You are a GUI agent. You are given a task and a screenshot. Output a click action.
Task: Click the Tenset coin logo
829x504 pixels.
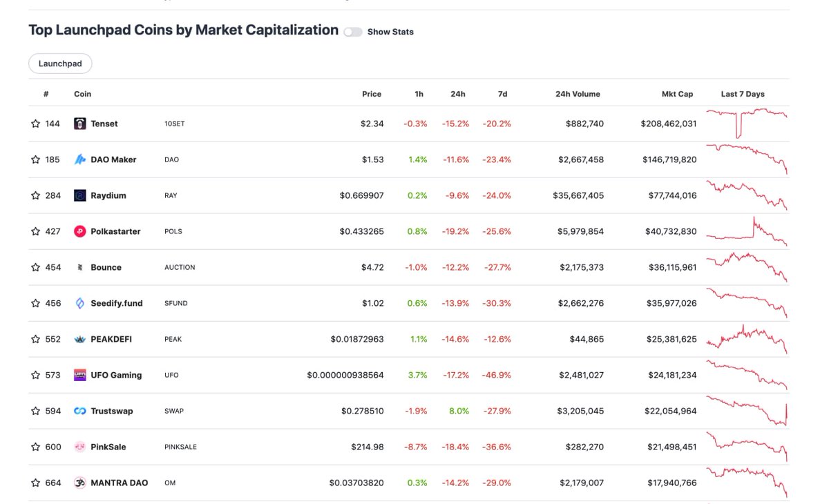80,124
